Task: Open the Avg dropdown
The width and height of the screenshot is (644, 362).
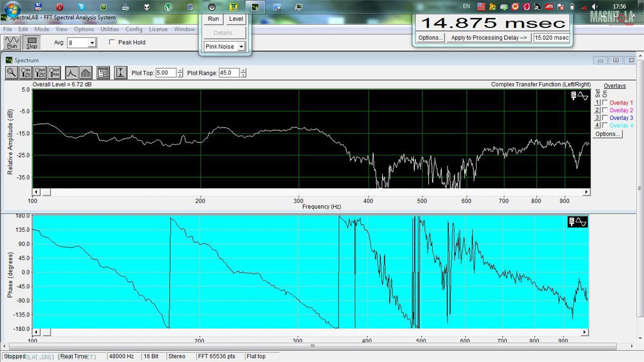Action: click(92, 42)
